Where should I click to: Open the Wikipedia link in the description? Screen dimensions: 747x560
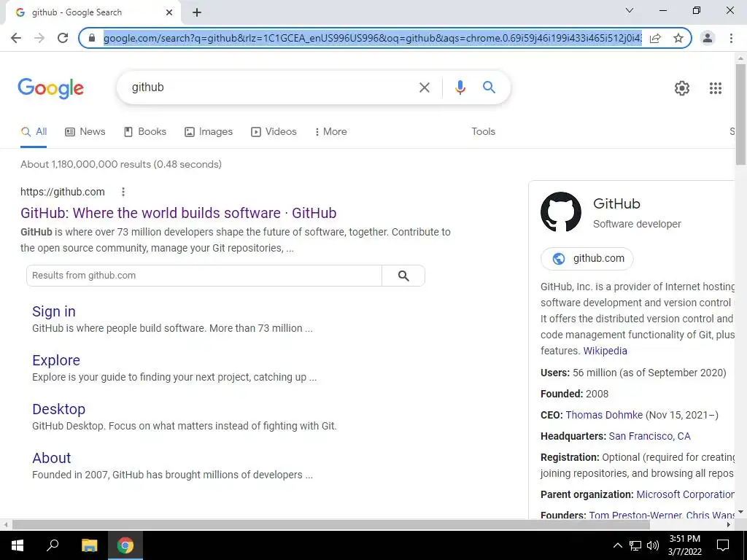[x=605, y=351]
